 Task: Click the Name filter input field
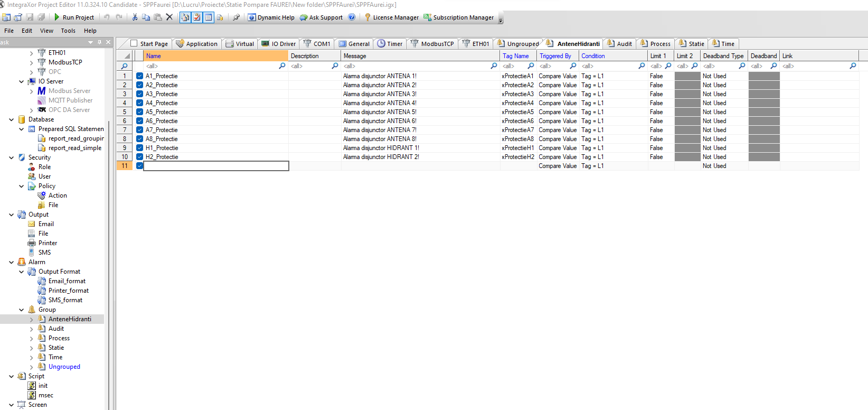211,66
